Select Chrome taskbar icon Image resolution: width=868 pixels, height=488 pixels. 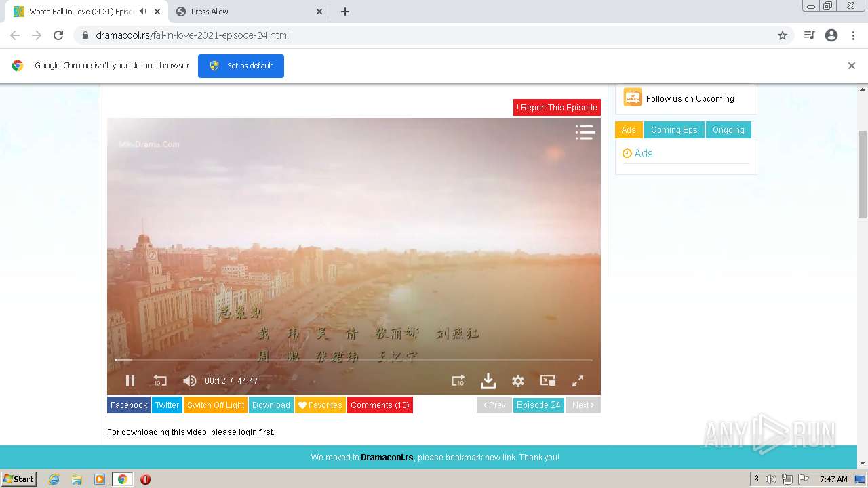[122, 479]
